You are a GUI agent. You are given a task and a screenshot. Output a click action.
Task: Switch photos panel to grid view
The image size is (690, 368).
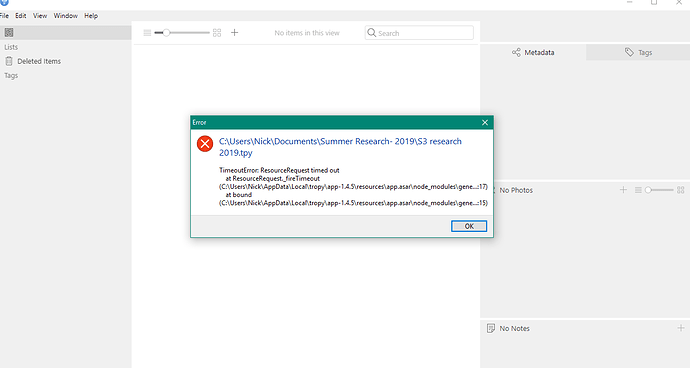[681, 190]
